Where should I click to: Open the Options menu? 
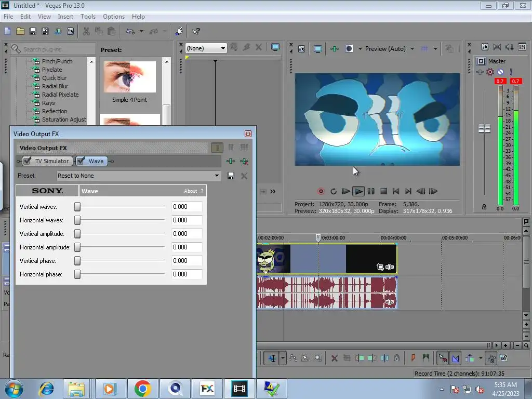[114, 16]
